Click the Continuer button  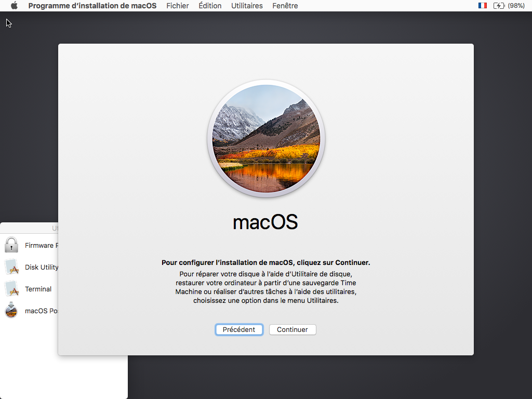coord(292,329)
